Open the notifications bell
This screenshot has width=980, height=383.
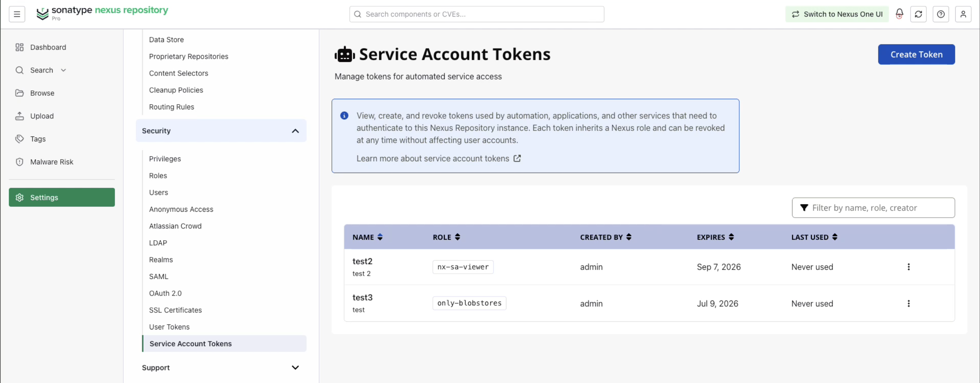899,14
